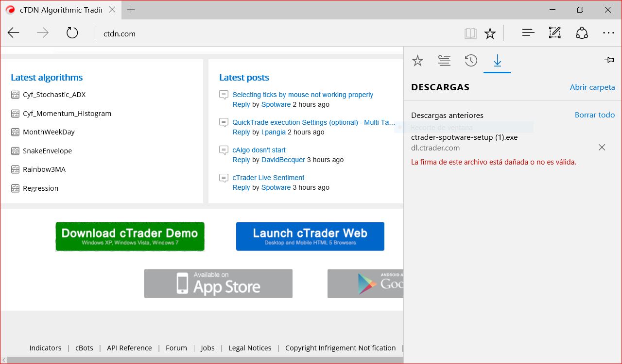Open a new browser tab with plus
This screenshot has width=622, height=364.
click(131, 10)
